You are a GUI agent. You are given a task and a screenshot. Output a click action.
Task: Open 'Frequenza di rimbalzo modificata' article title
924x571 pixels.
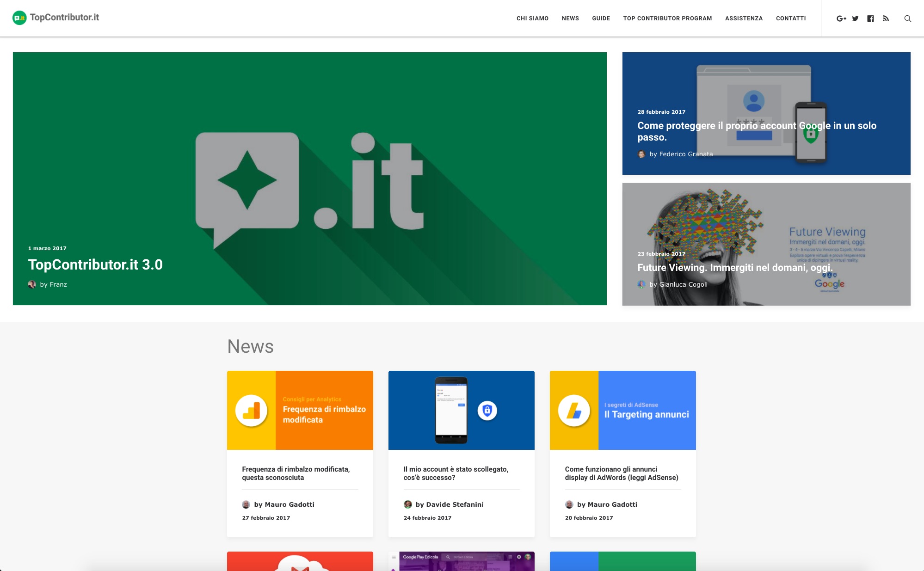coord(296,473)
